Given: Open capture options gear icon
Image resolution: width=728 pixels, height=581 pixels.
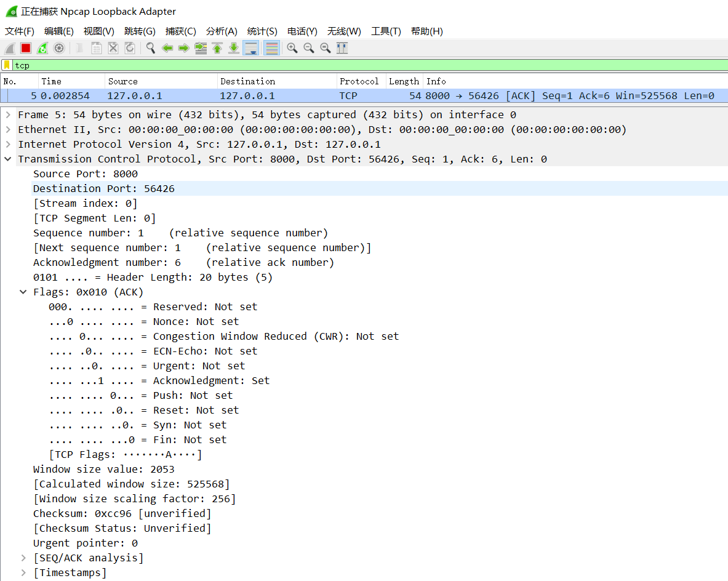Looking at the screenshot, I should point(59,48).
